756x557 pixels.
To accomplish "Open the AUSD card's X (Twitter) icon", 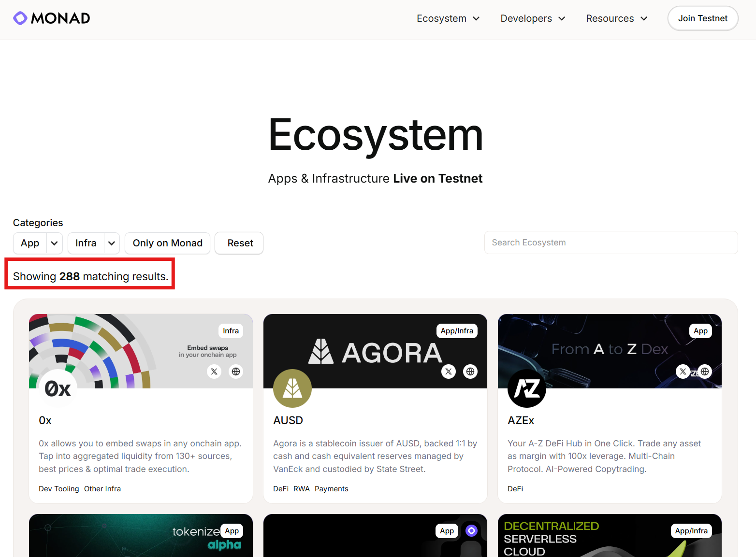I will click(449, 371).
